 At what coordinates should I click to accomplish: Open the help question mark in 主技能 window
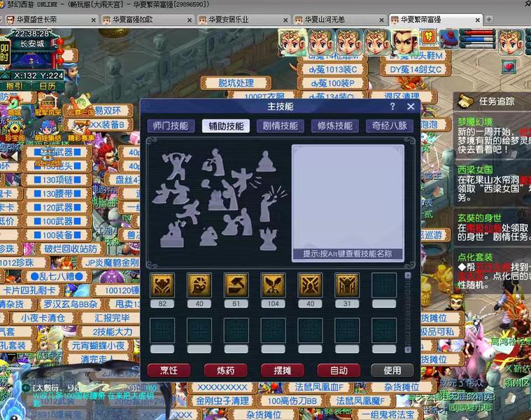pos(392,106)
